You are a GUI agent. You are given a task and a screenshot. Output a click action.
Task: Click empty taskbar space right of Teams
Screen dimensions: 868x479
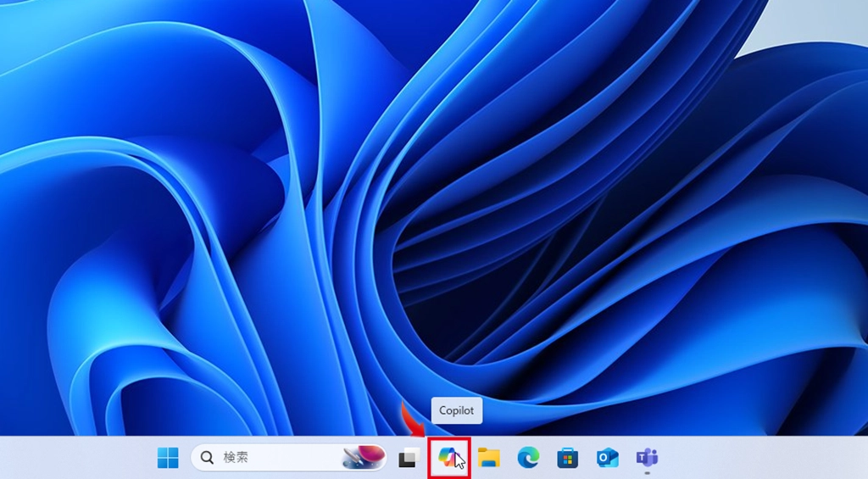tap(763, 458)
